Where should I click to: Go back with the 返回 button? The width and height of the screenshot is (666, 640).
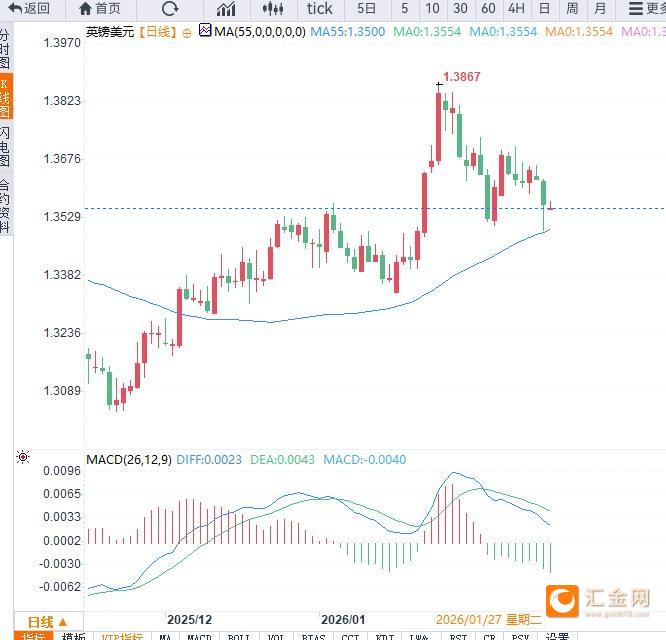pyautogui.click(x=29, y=8)
